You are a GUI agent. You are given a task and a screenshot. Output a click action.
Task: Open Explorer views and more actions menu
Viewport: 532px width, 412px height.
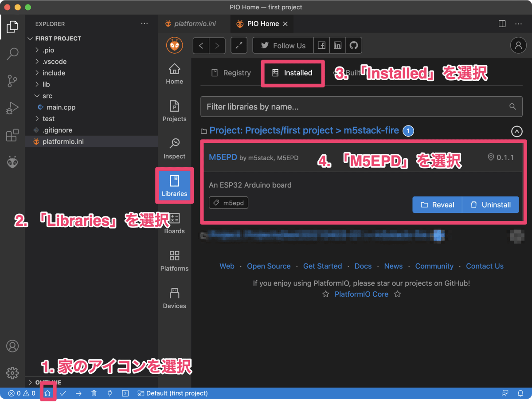145,24
